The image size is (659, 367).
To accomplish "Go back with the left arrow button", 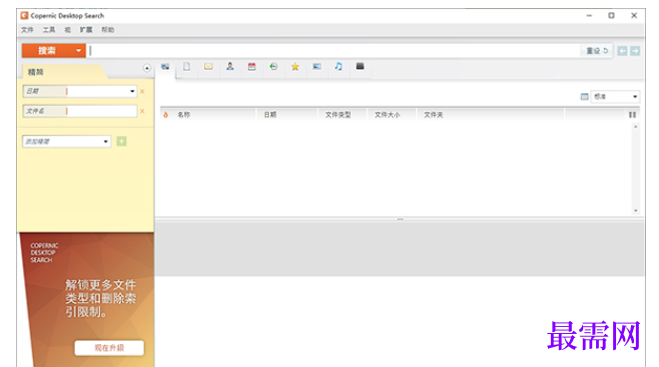I will click(622, 51).
